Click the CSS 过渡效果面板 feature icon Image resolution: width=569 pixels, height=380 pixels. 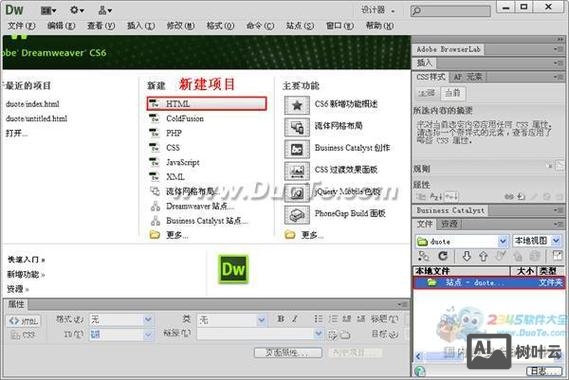pos(297,171)
